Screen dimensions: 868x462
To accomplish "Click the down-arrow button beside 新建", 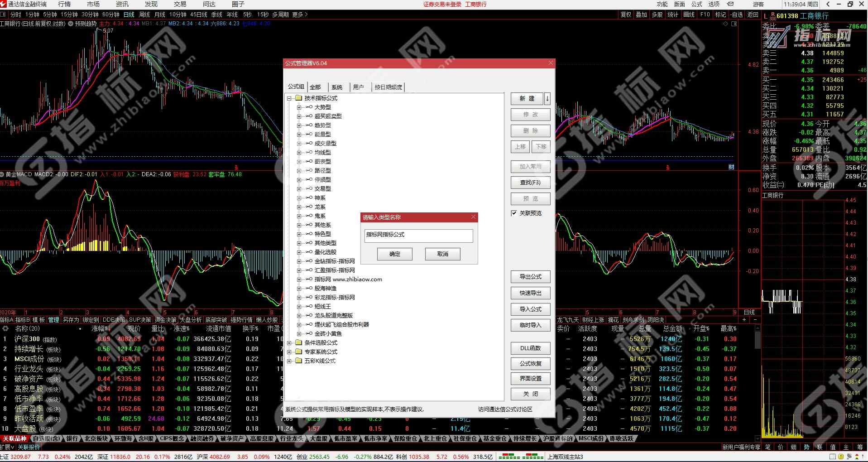I will (x=547, y=98).
